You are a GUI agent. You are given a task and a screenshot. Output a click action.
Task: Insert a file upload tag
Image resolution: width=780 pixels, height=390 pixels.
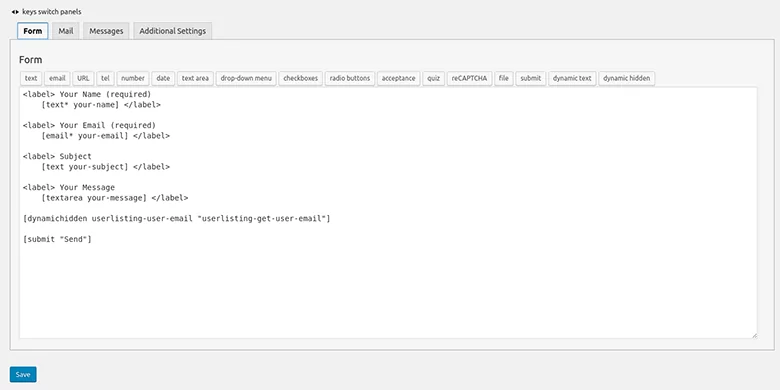point(504,78)
